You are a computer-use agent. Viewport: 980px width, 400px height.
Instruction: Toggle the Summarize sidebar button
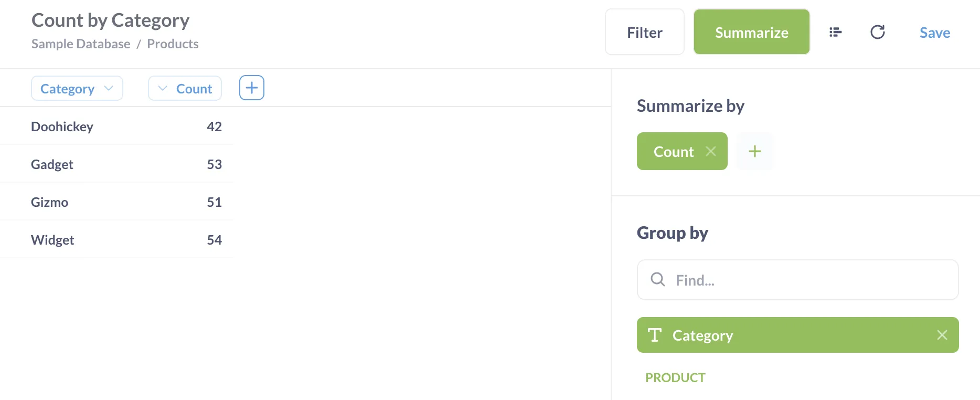[751, 33]
